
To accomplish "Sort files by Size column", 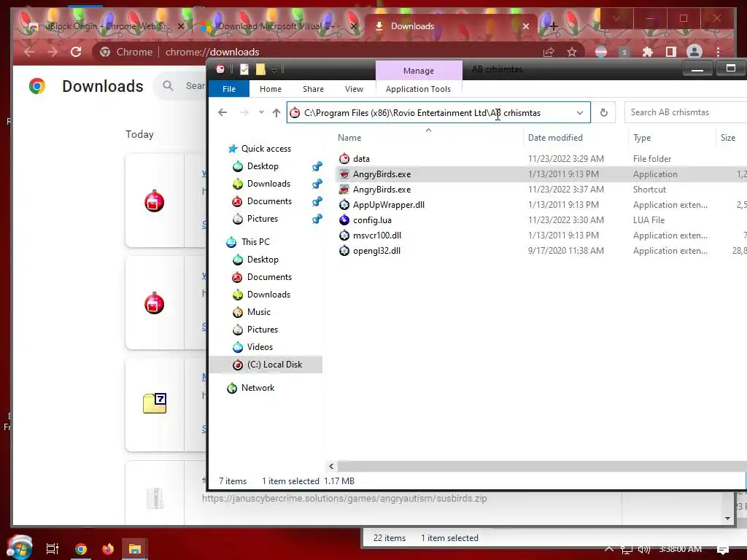I will click(727, 138).
